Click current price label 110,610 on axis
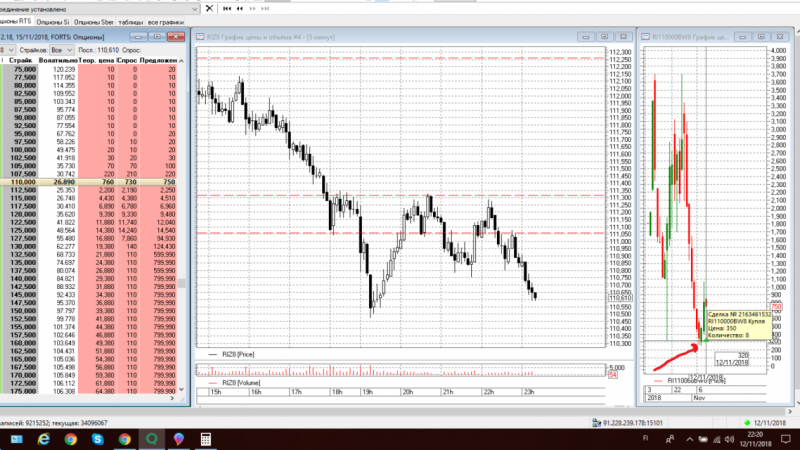The width and height of the screenshot is (800, 450). coord(620,298)
